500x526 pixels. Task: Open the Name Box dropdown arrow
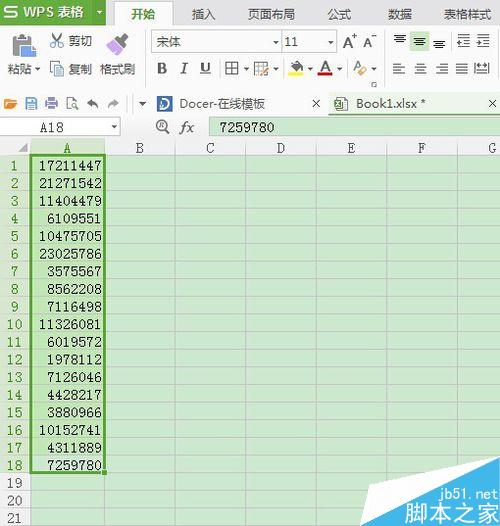click(x=114, y=127)
